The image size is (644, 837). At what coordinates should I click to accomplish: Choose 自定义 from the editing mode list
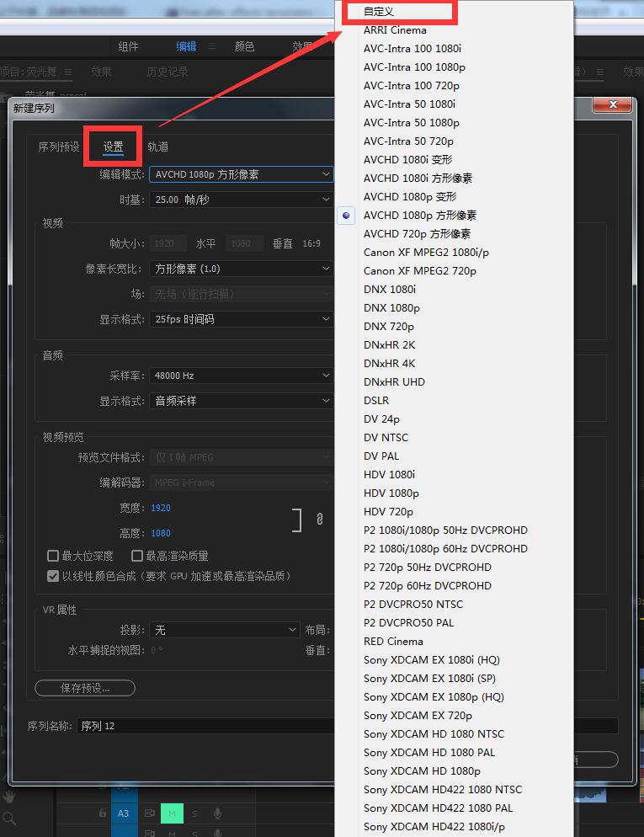tap(378, 12)
